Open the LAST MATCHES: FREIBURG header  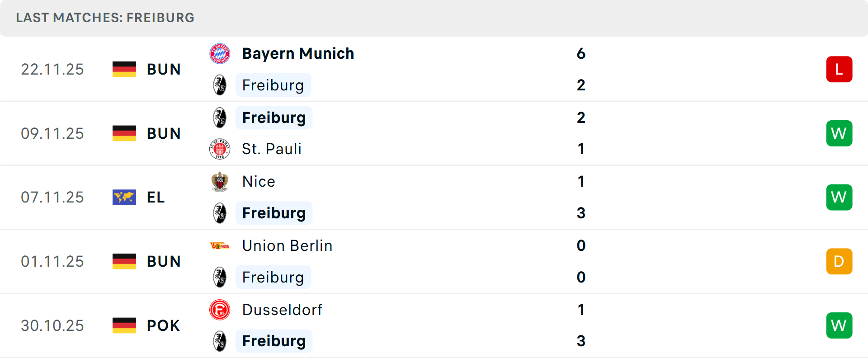[104, 18]
